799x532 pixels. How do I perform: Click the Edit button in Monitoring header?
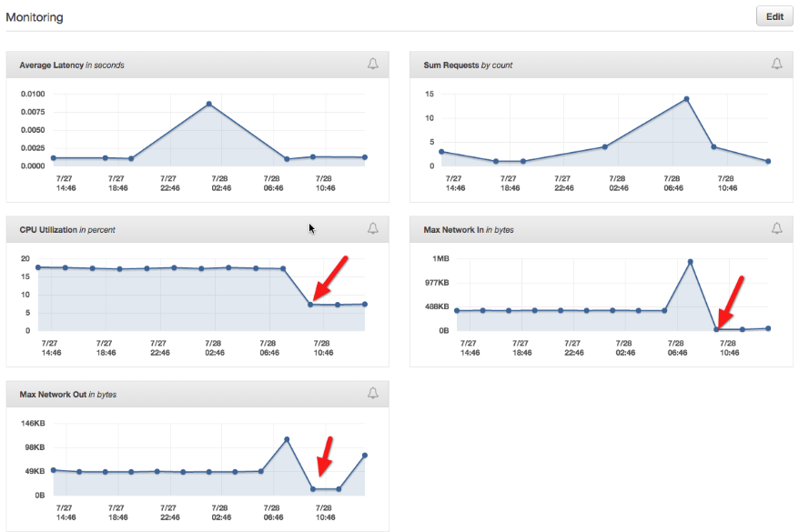click(774, 16)
